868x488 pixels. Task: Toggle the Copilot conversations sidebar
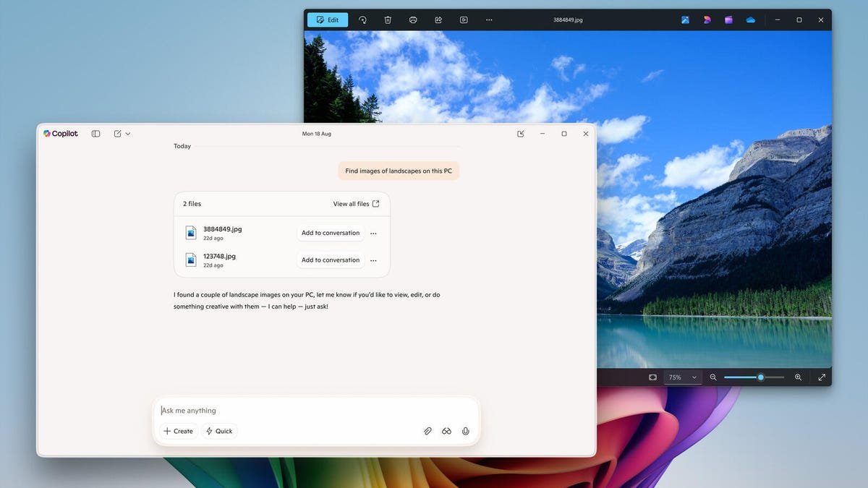pyautogui.click(x=95, y=133)
